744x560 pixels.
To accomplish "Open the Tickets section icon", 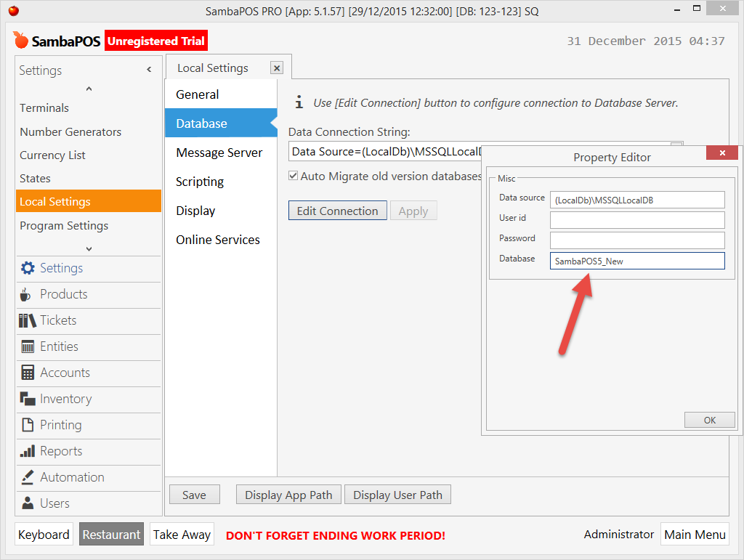I will pos(28,321).
